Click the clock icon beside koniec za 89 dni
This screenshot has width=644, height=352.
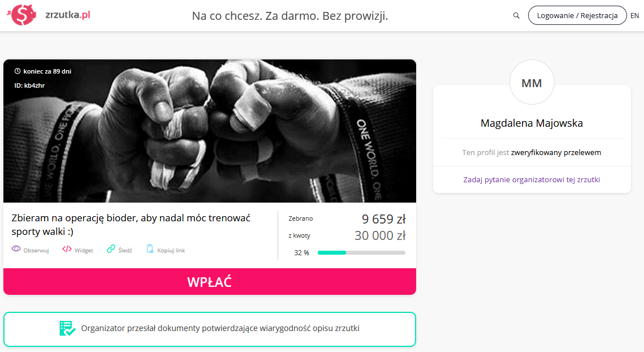(x=18, y=71)
